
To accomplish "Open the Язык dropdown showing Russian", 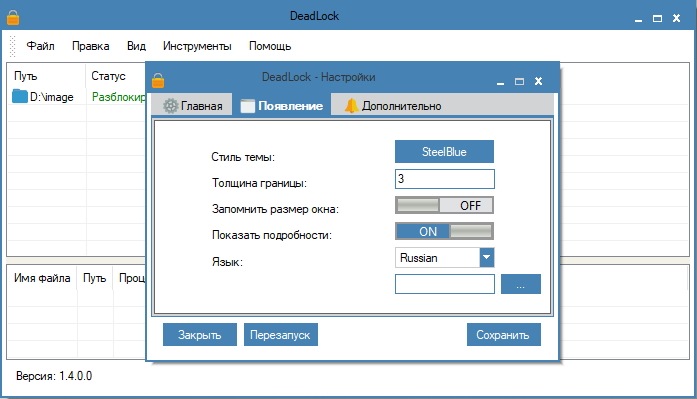I will tap(445, 258).
